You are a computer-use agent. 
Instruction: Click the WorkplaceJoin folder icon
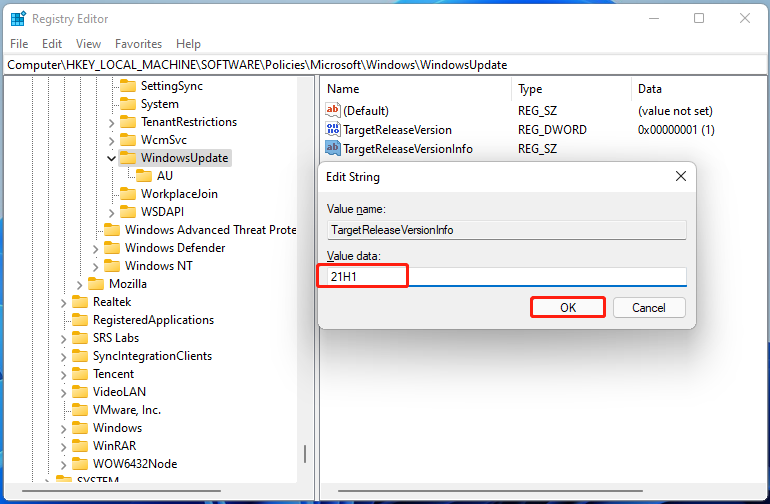[x=128, y=194]
